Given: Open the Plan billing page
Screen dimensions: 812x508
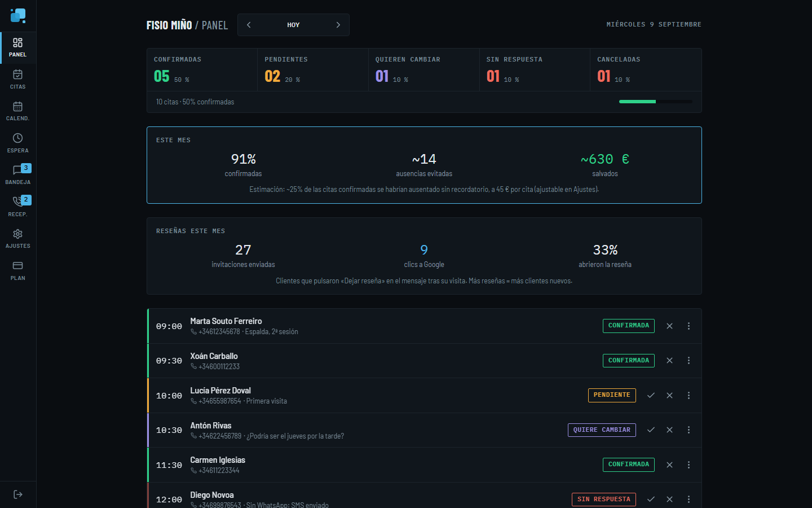Looking at the screenshot, I should 18,271.
